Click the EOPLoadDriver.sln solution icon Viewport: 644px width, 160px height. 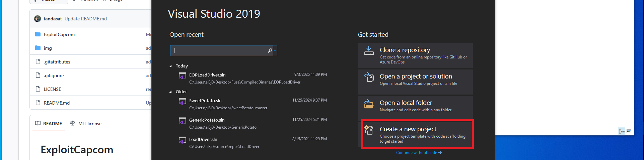point(182,76)
